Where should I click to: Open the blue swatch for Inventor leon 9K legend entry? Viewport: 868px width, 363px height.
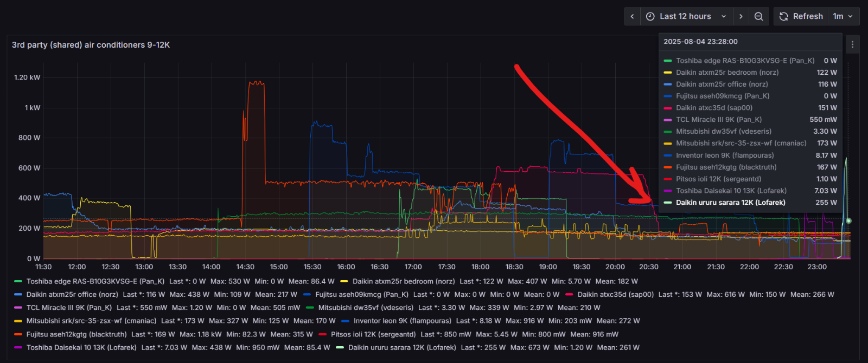pyautogui.click(x=345, y=321)
